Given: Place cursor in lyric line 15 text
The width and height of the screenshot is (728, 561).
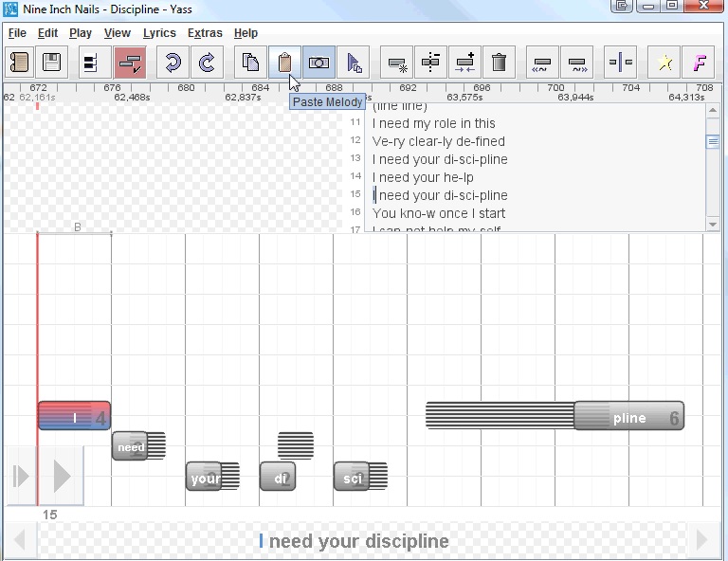Looking at the screenshot, I should pos(440,196).
